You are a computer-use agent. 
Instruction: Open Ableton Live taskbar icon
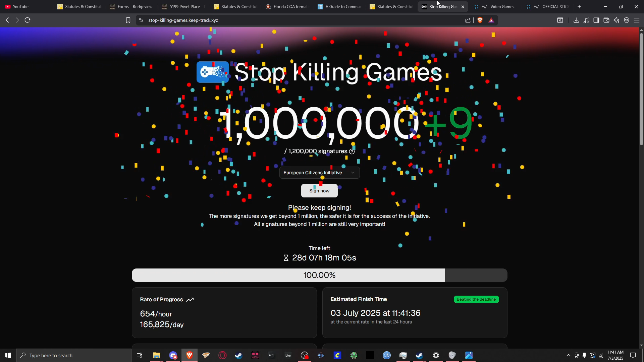tap(288, 355)
